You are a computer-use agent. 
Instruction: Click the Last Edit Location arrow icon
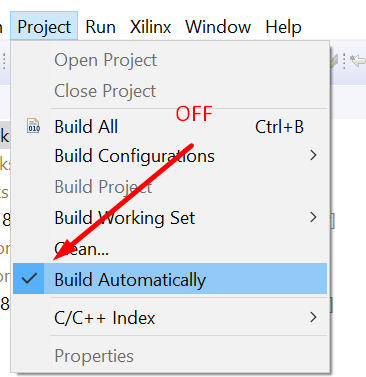pos(358,61)
